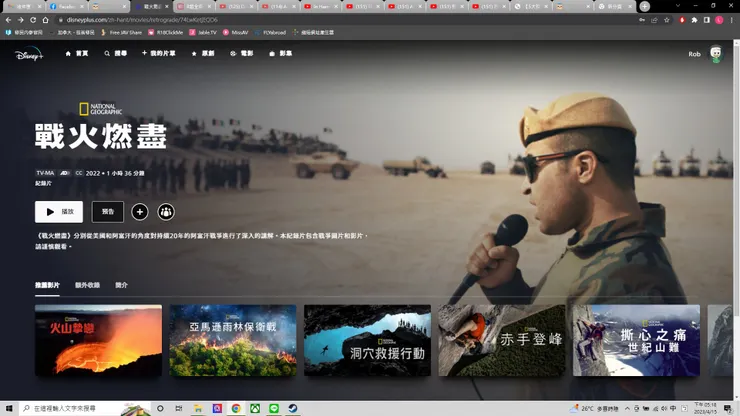The height and width of the screenshot is (416, 740).
Task: Open the saved password key icon
Action: [x=642, y=20]
